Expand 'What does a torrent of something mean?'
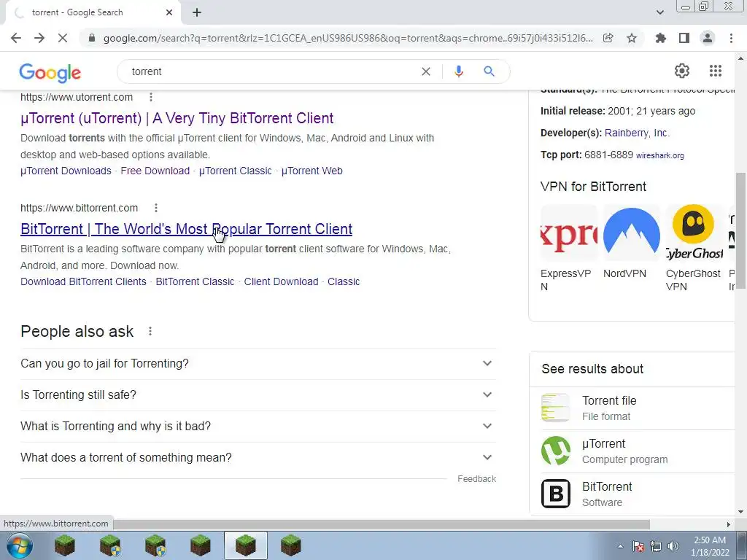Viewport: 747px width, 560px height. 258,458
